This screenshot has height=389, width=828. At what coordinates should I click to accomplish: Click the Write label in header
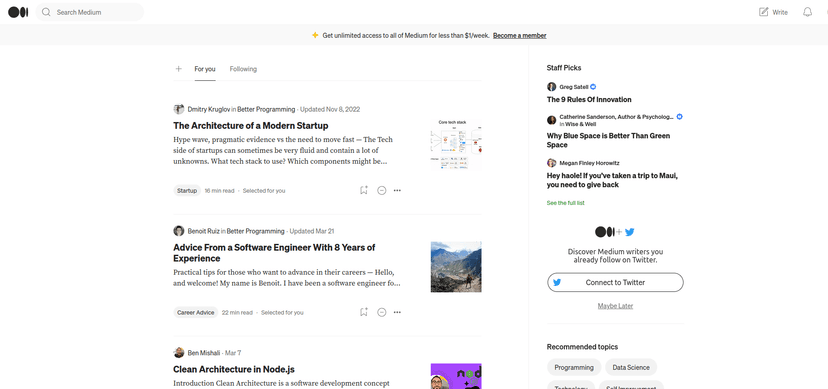780,12
